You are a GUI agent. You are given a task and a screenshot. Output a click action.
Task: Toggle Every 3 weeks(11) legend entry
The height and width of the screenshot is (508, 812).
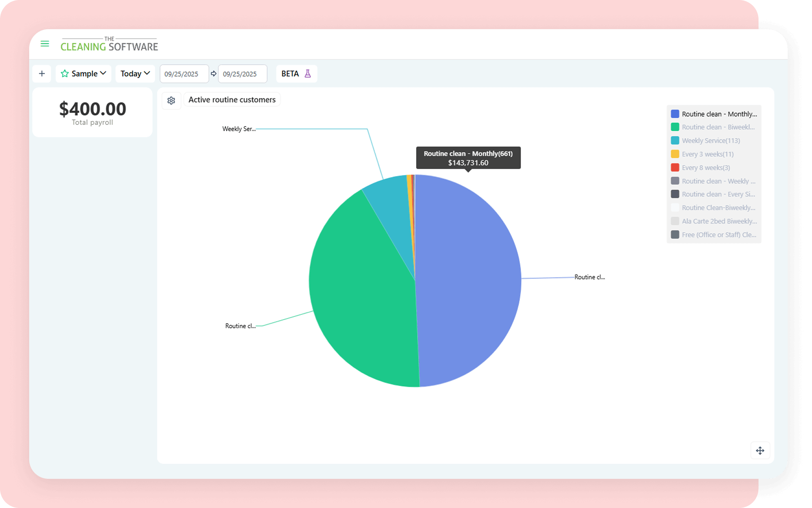[707, 154]
